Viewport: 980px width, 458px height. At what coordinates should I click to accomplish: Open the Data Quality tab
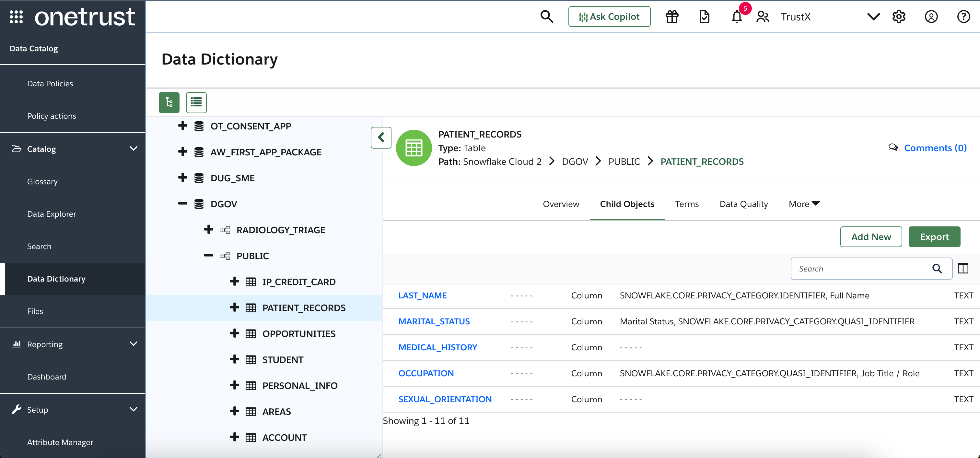pos(743,204)
